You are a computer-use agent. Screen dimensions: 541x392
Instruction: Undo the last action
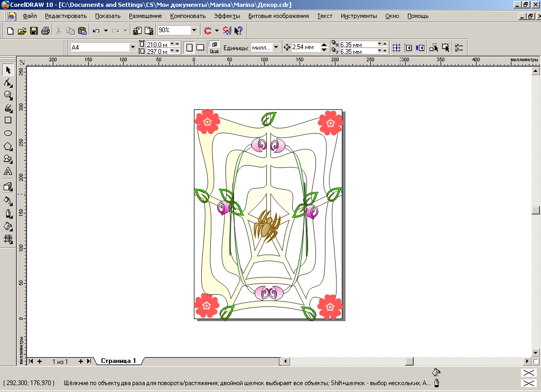[96, 31]
